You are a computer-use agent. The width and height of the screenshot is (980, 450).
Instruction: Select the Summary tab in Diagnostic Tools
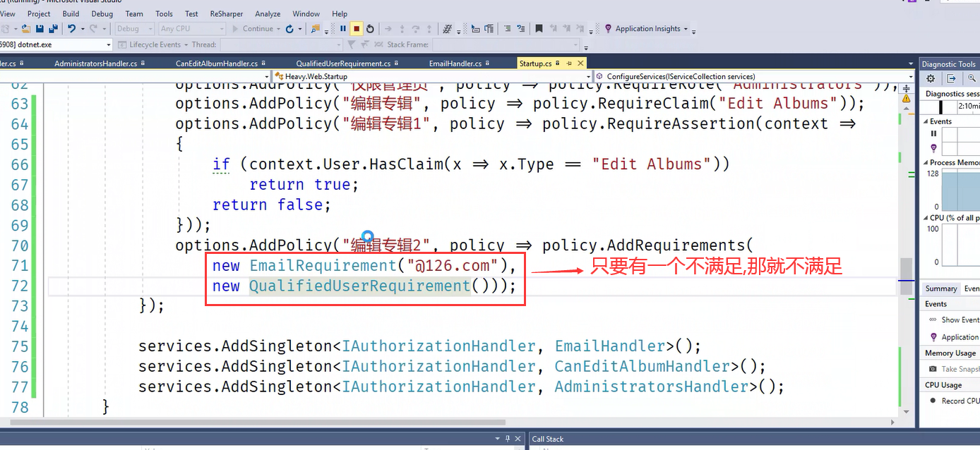tap(941, 288)
